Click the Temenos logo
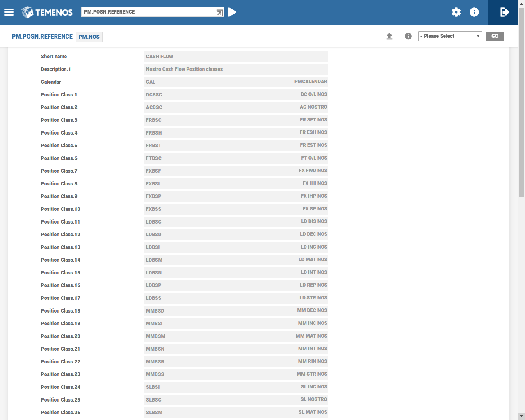This screenshot has height=420, width=525. (47, 12)
